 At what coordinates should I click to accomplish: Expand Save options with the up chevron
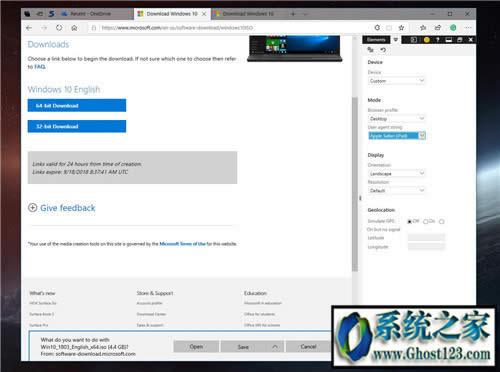(275, 347)
